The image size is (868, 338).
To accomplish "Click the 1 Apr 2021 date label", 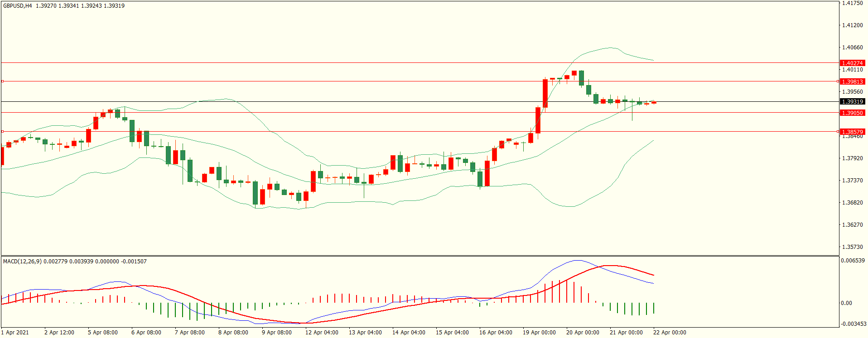I will click(x=15, y=333).
